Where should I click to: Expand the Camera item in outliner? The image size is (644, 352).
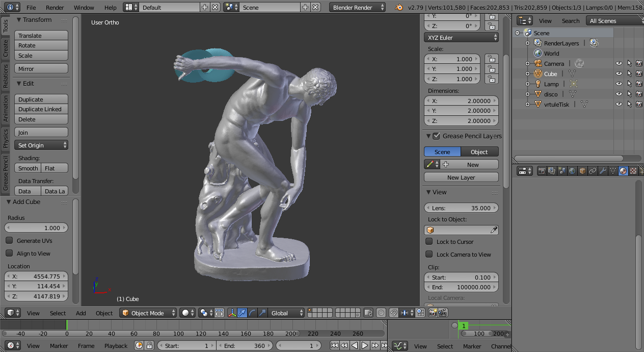coord(527,64)
